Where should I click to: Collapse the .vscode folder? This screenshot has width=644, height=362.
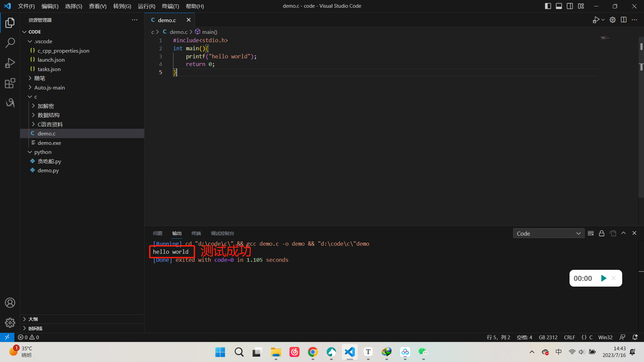click(x=82, y=41)
